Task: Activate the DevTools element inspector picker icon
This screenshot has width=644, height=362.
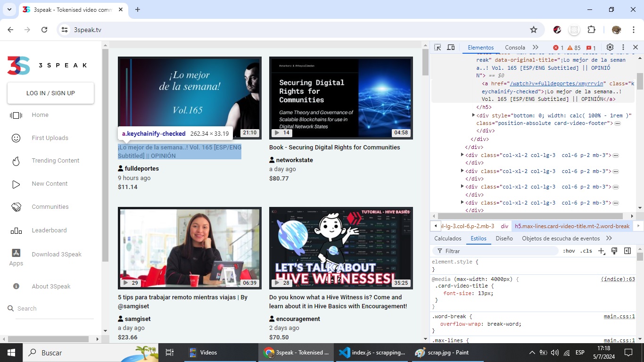Action: click(438, 48)
